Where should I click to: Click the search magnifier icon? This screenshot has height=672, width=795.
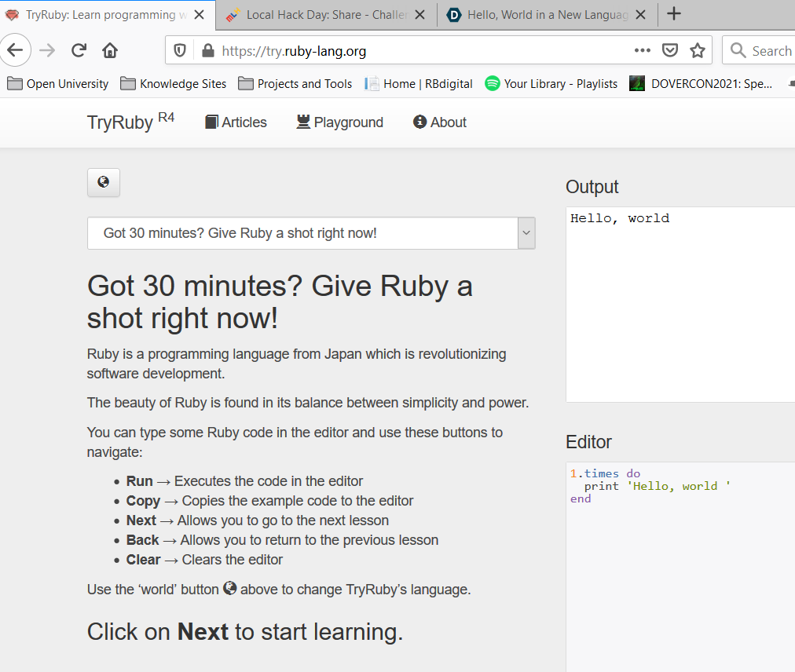coord(738,50)
